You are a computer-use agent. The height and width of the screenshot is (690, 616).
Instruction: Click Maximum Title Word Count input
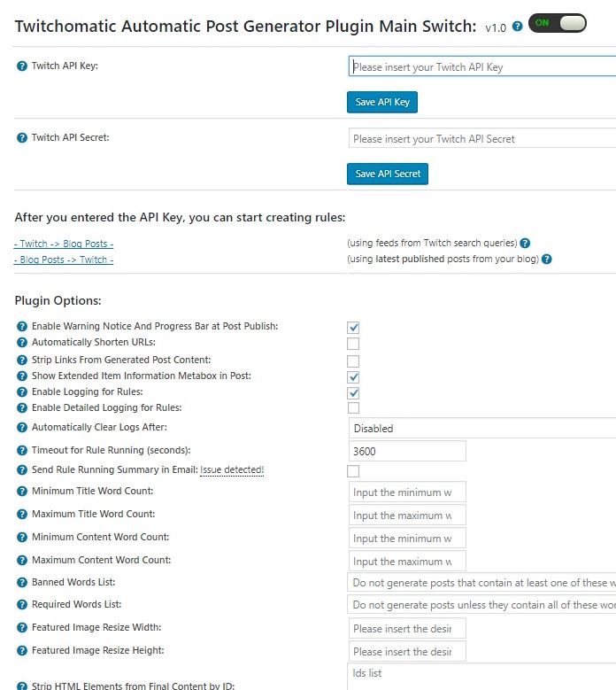pyautogui.click(x=407, y=516)
